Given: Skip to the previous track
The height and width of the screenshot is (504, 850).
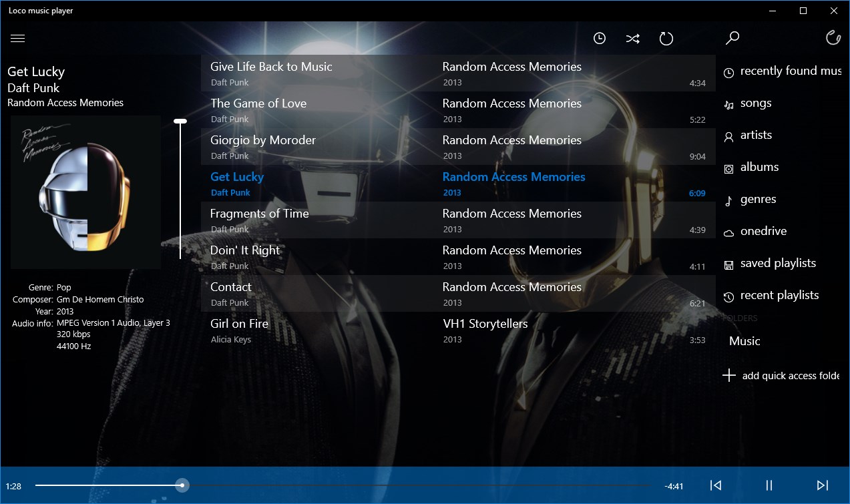Looking at the screenshot, I should point(716,485).
